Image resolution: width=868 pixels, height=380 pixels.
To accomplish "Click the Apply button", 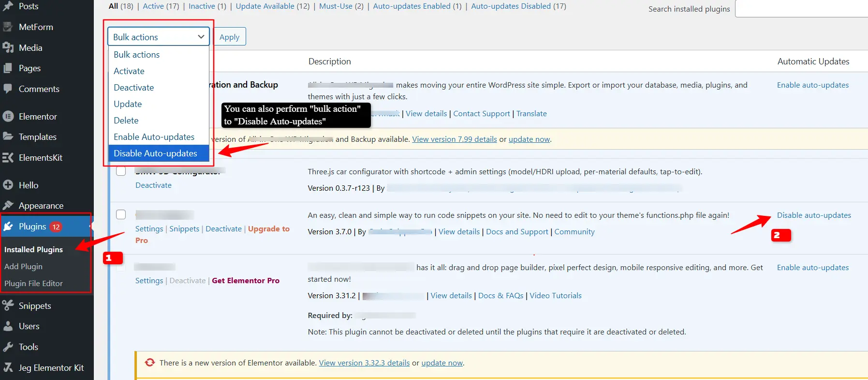I will pos(229,37).
